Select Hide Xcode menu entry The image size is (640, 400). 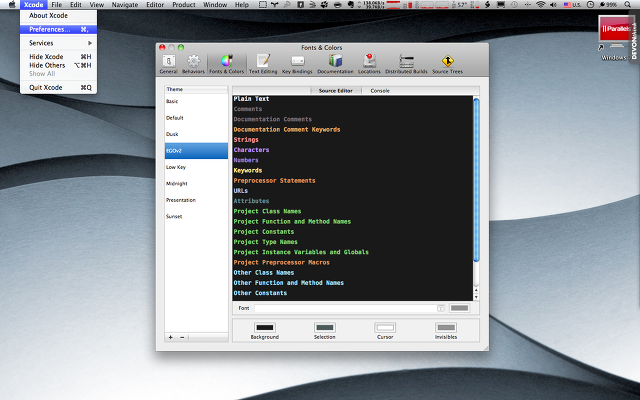[58, 57]
